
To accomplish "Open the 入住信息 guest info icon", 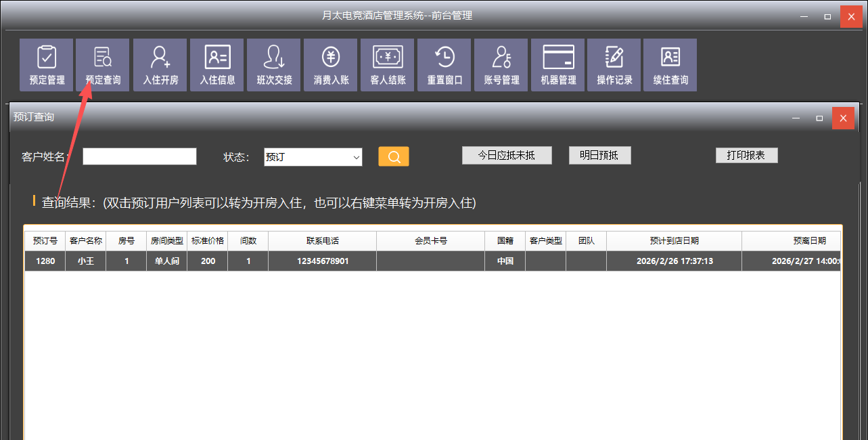I will point(217,64).
